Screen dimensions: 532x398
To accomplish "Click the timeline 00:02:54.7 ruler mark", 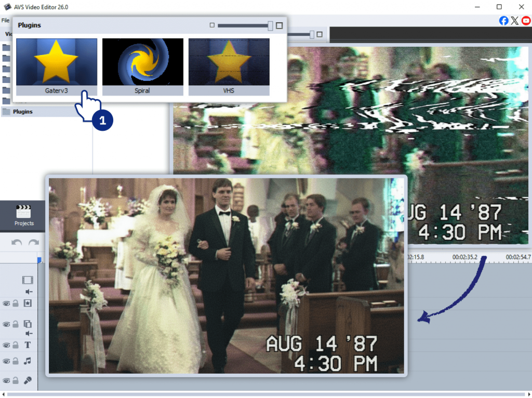I will click(518, 257).
